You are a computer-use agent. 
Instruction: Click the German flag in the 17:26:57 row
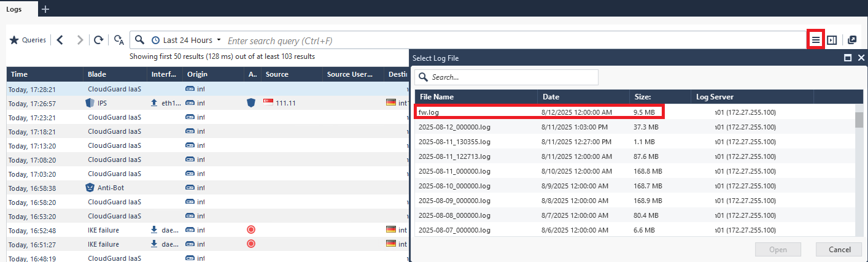(391, 102)
